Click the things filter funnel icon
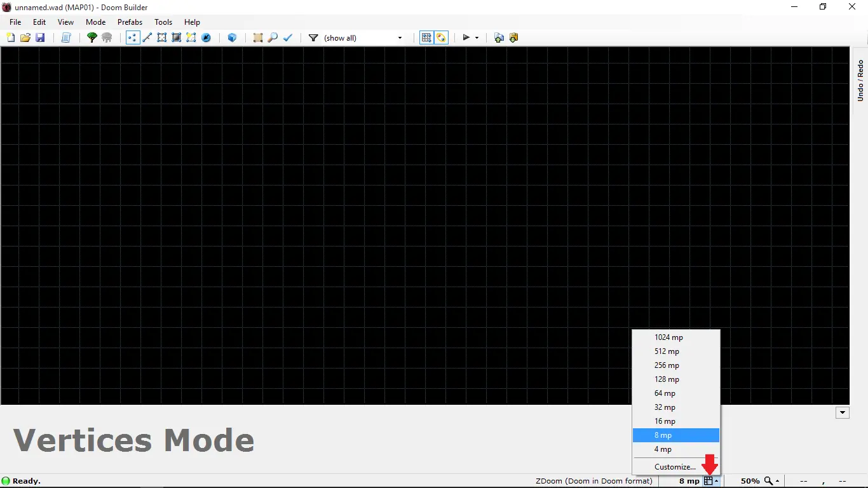868x488 pixels. tap(313, 38)
